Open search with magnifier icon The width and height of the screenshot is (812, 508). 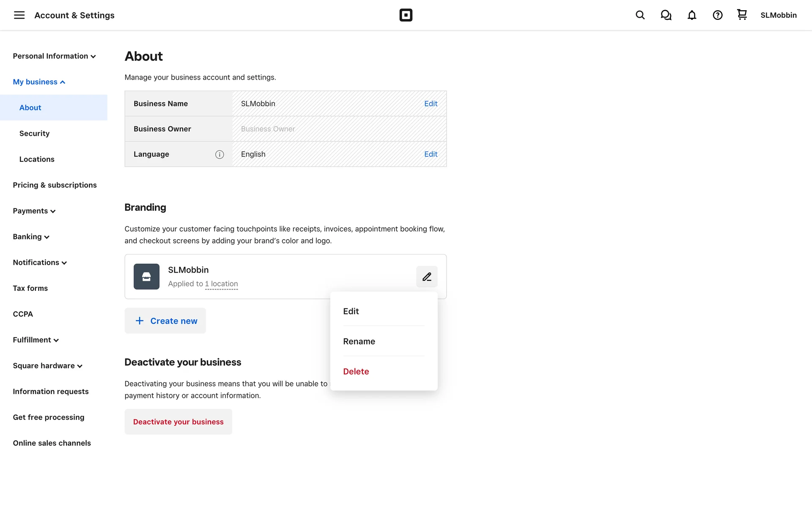pyautogui.click(x=640, y=15)
